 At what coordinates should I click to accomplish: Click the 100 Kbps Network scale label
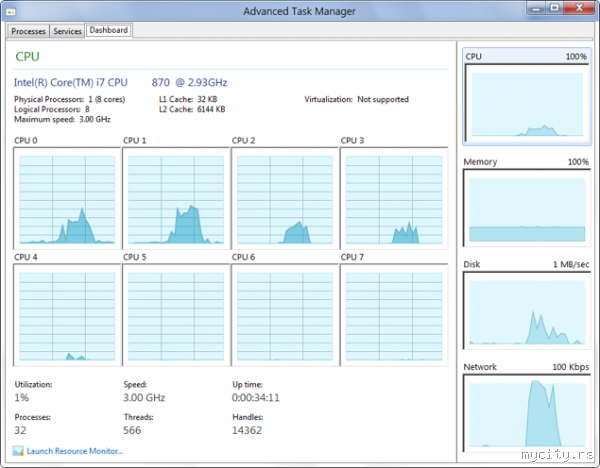(571, 367)
